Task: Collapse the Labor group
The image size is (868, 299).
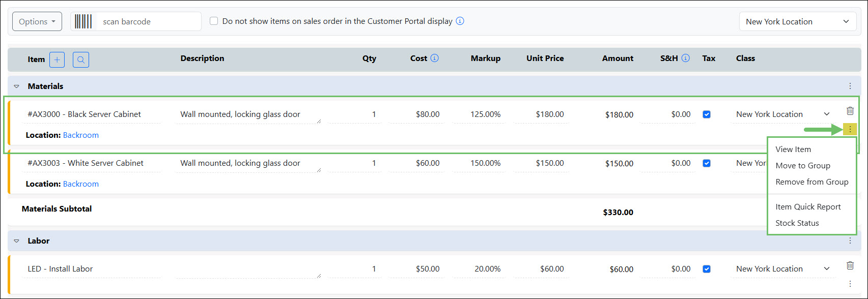Action: tap(16, 241)
